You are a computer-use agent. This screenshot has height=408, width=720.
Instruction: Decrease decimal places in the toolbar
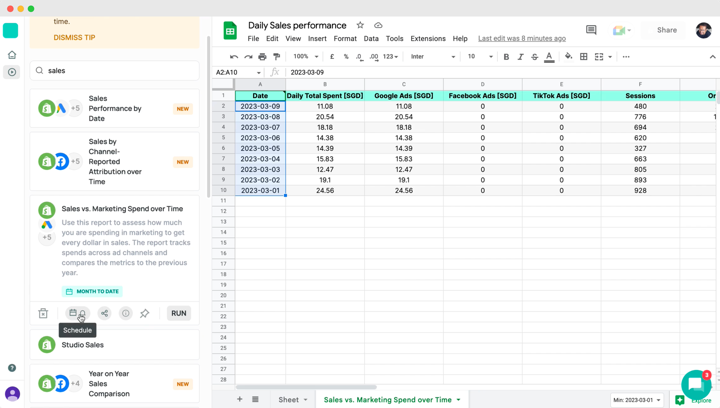tap(360, 56)
